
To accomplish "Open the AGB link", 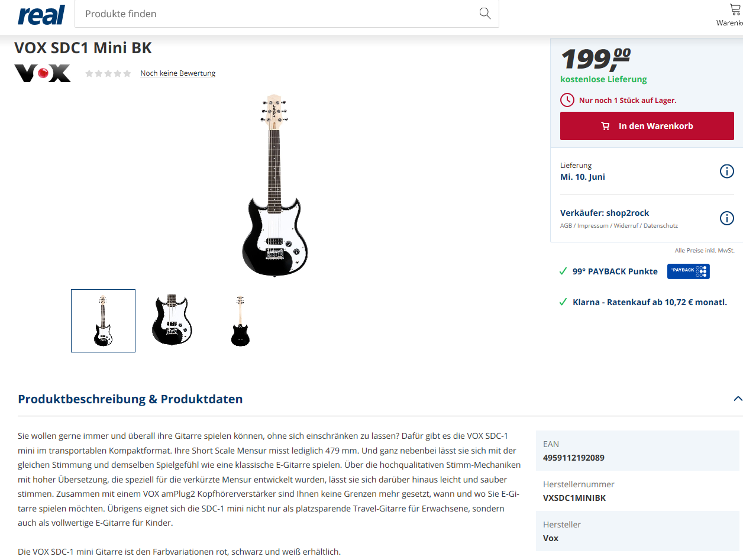I will coord(566,226).
